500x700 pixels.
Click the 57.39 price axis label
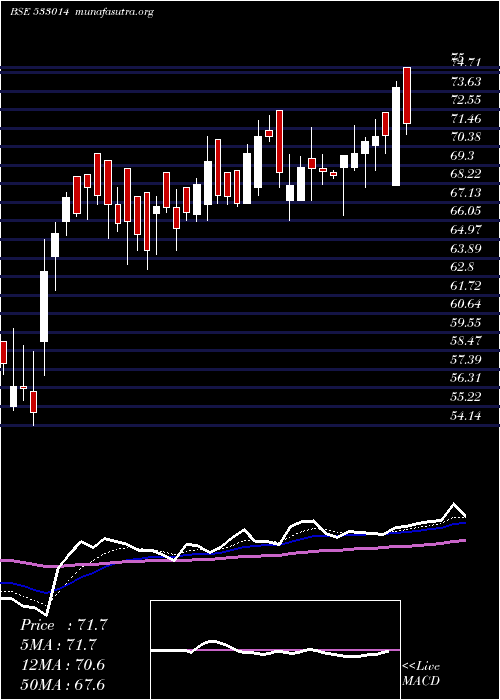(466, 360)
